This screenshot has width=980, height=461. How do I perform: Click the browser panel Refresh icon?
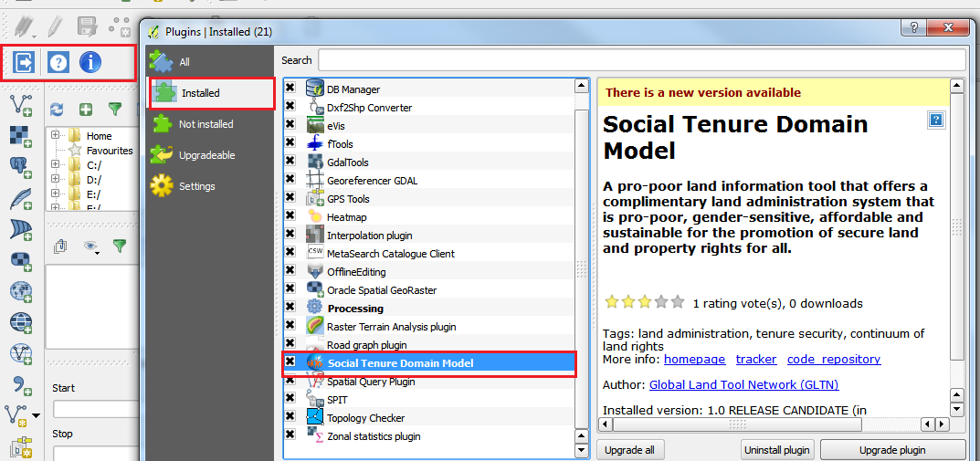[x=57, y=110]
